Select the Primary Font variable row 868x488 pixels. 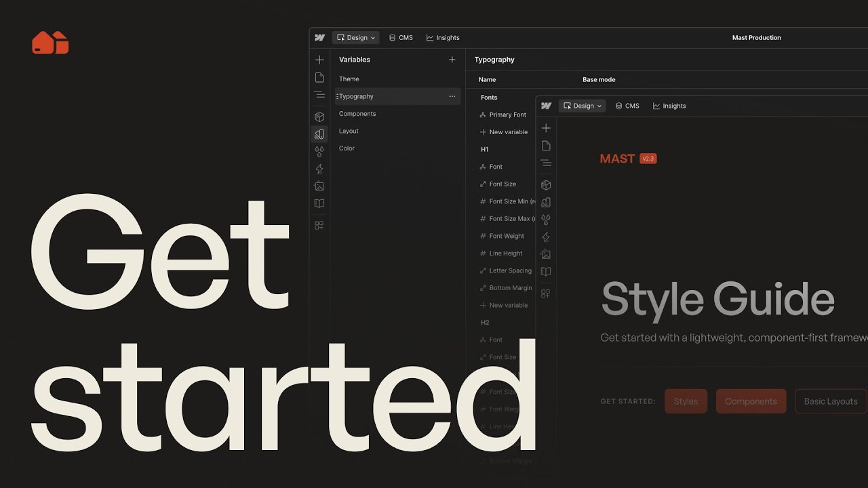tap(502, 115)
